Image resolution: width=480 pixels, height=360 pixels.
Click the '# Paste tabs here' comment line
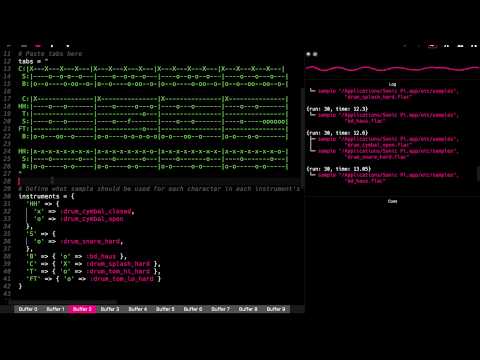[x=50, y=54]
